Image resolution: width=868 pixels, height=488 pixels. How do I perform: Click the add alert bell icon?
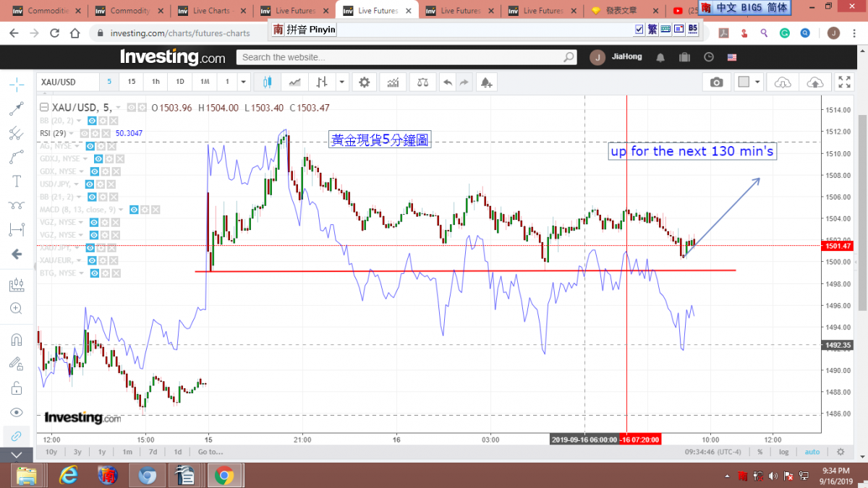pyautogui.click(x=485, y=82)
